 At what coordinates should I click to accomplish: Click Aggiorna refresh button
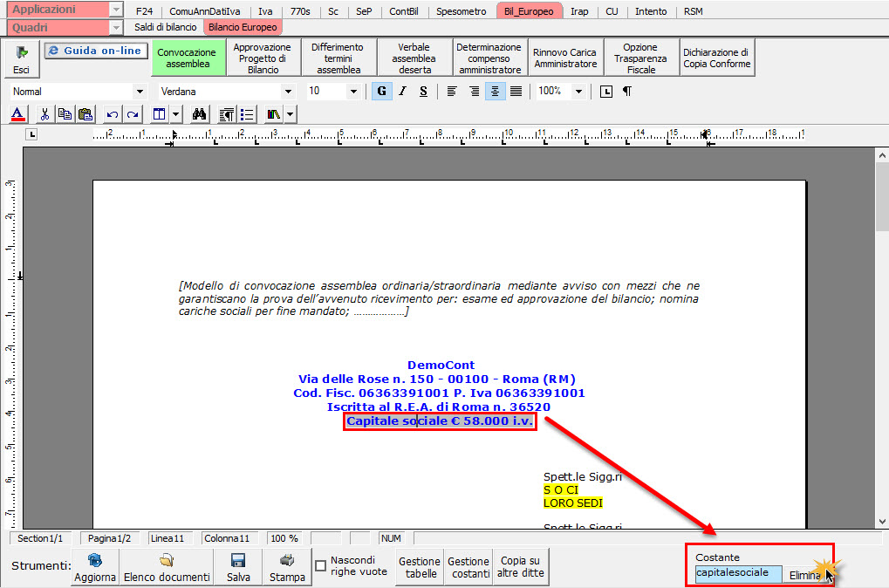pos(95,568)
